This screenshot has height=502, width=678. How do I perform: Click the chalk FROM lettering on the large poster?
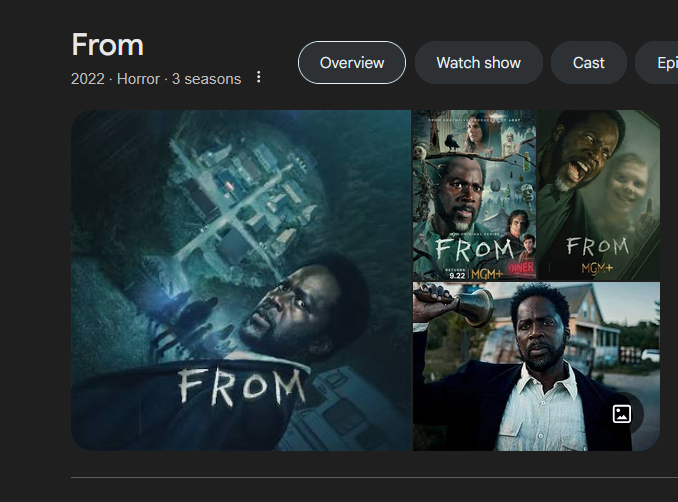(x=242, y=386)
